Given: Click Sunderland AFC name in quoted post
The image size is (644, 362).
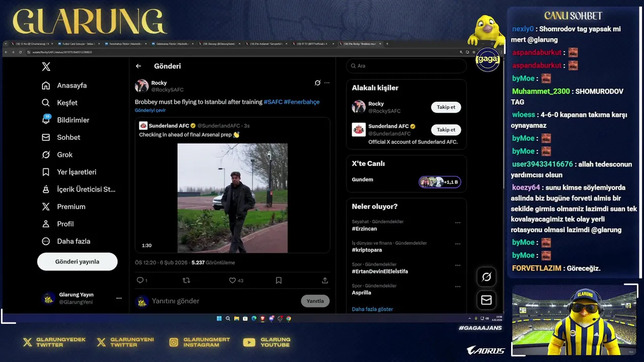Looking at the screenshot, I should (x=169, y=126).
